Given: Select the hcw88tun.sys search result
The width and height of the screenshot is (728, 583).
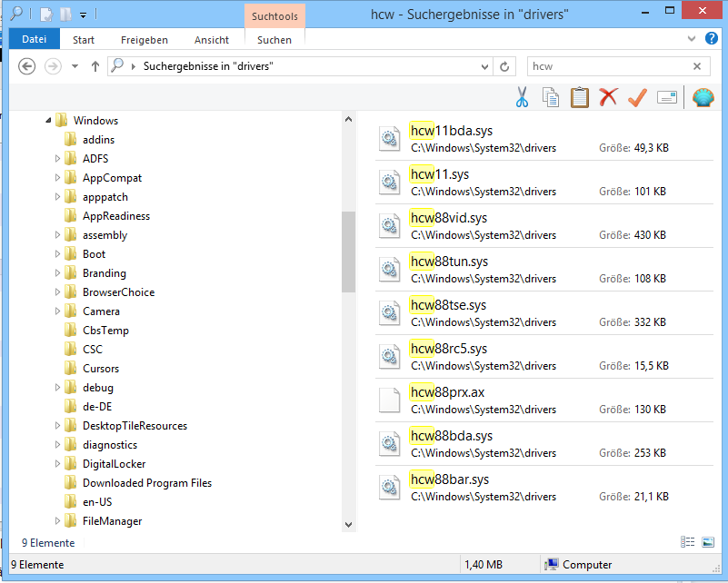Looking at the screenshot, I should (x=544, y=270).
